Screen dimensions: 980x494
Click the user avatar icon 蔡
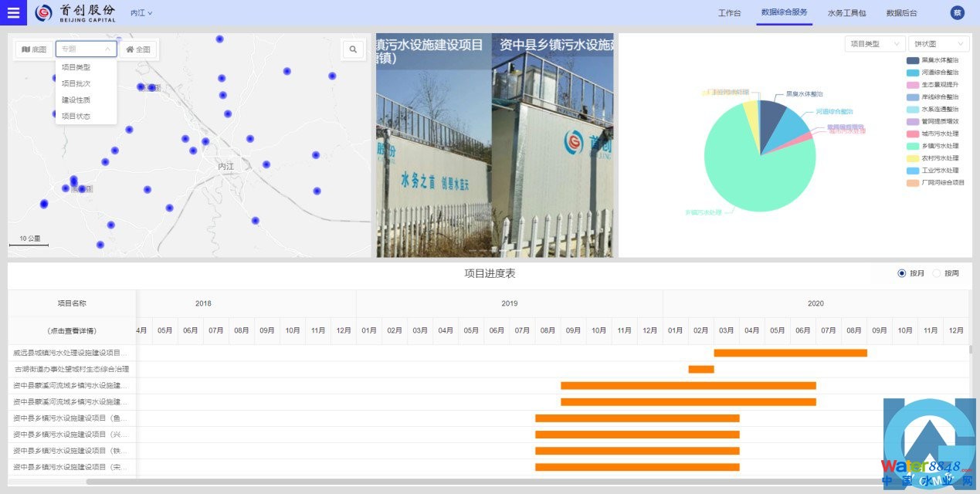point(957,12)
